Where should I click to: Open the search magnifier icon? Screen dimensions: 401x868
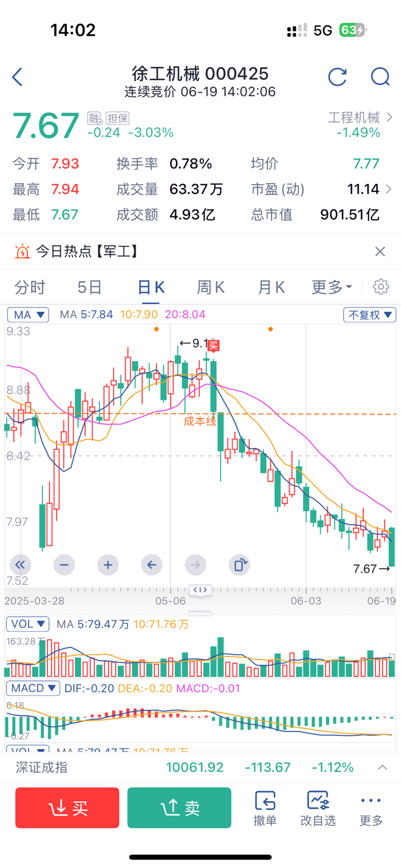coord(380,77)
